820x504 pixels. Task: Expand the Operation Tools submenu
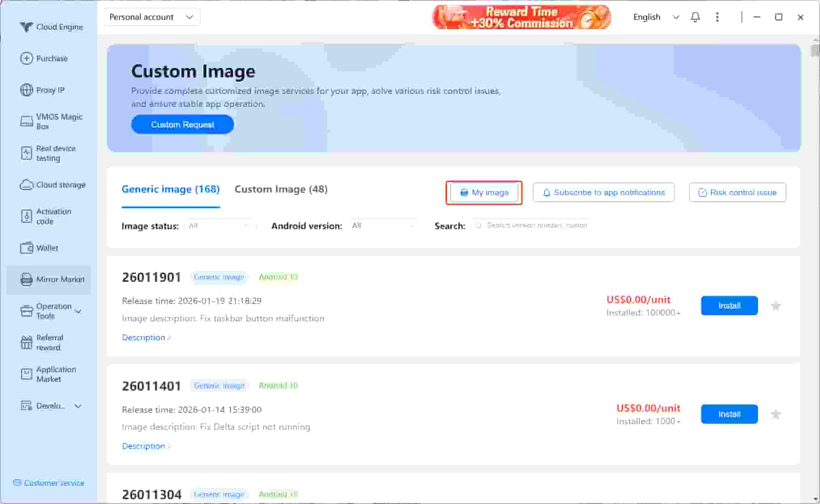click(x=78, y=311)
